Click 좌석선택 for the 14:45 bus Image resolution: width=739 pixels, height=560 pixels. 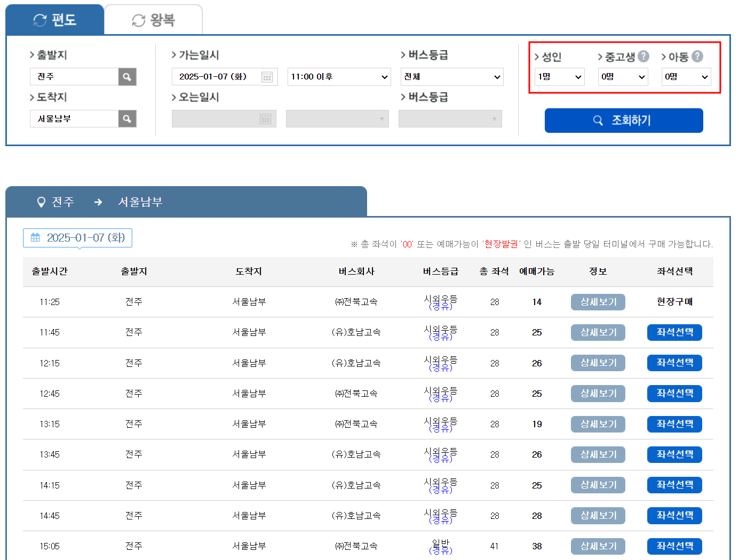click(x=674, y=516)
